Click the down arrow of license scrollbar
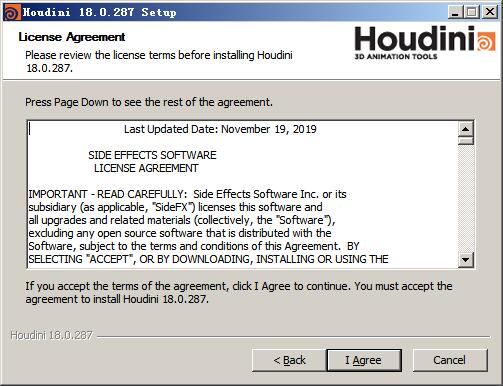The width and height of the screenshot is (503, 386). tap(466, 259)
